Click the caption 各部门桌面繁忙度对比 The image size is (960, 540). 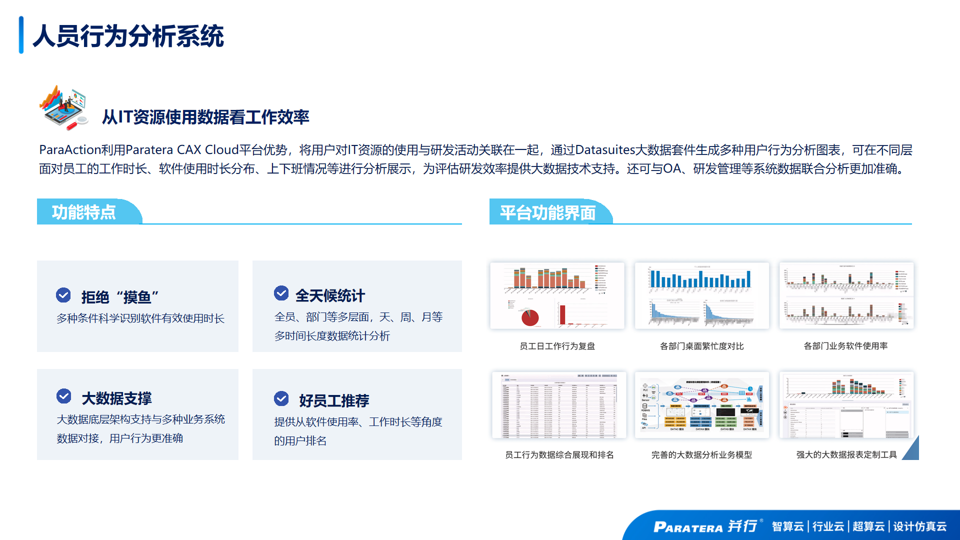(x=702, y=346)
